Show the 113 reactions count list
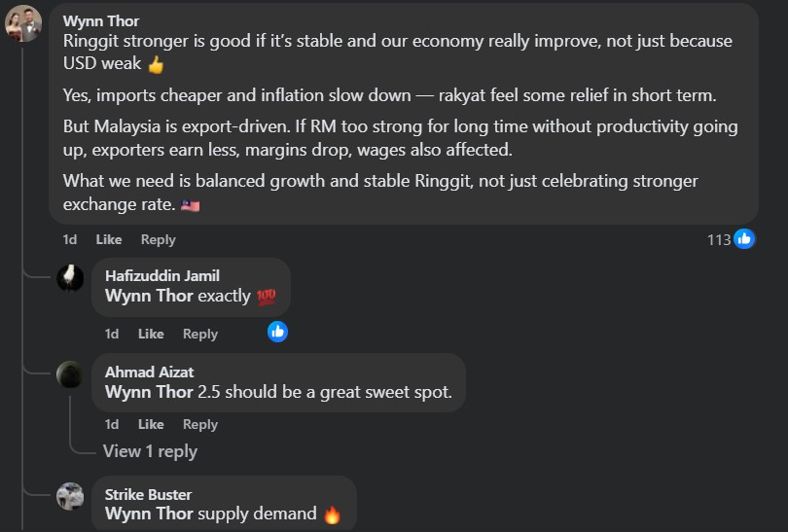The image size is (788, 532). point(719,239)
